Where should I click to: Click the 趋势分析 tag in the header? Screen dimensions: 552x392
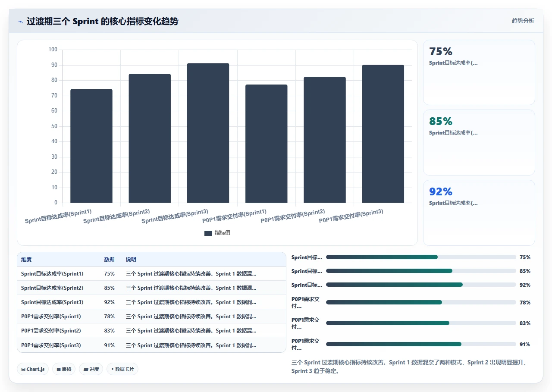(x=523, y=21)
